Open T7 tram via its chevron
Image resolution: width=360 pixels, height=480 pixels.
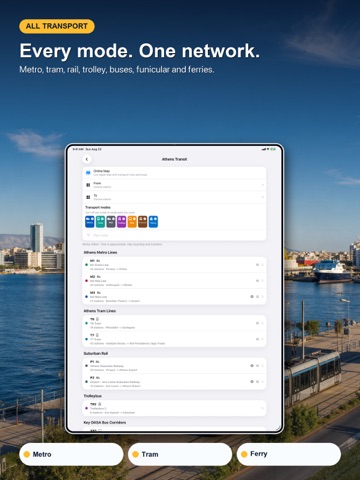point(263,339)
